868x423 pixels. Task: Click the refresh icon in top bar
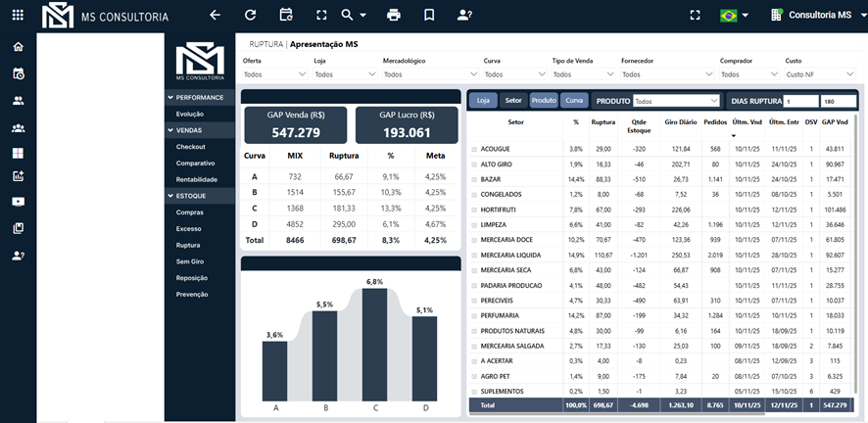(x=251, y=16)
